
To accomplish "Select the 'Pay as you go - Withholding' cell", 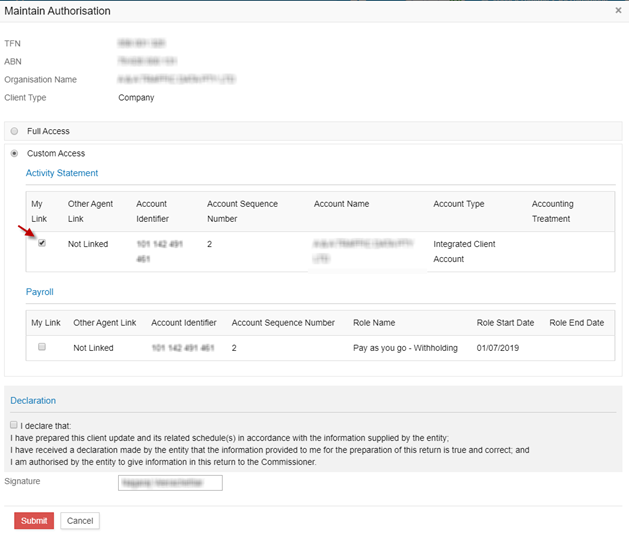I will (x=405, y=348).
